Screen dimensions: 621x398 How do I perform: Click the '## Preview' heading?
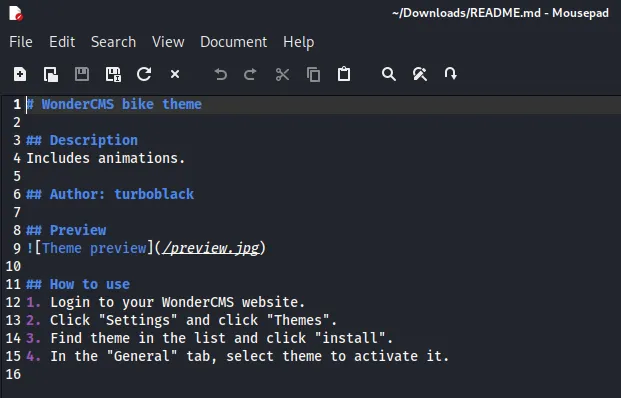click(66, 230)
